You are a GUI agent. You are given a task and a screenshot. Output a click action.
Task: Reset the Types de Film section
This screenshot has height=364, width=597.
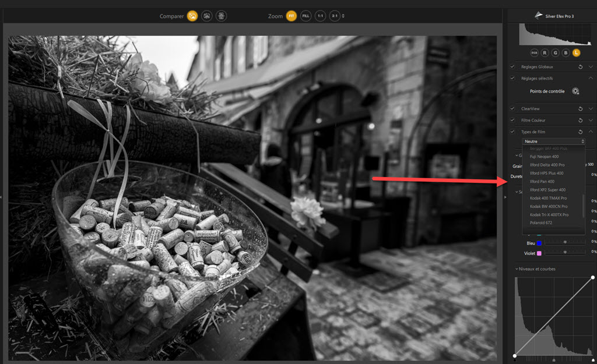[580, 132]
